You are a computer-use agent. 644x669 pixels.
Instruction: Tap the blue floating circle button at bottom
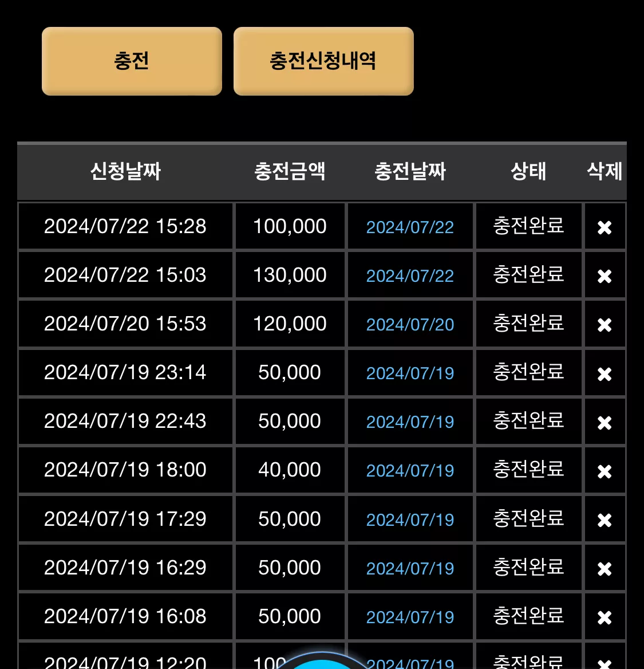(x=322, y=660)
